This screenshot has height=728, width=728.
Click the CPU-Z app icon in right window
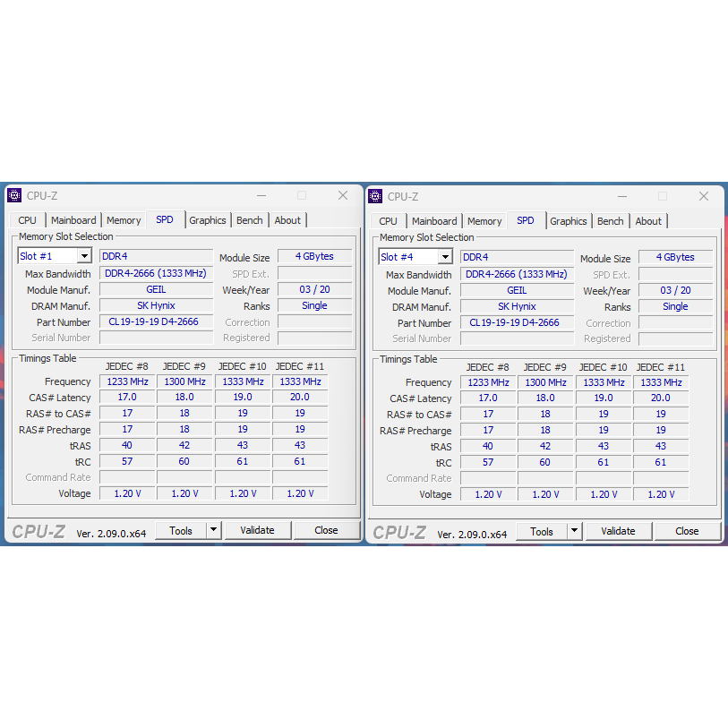[x=375, y=196]
